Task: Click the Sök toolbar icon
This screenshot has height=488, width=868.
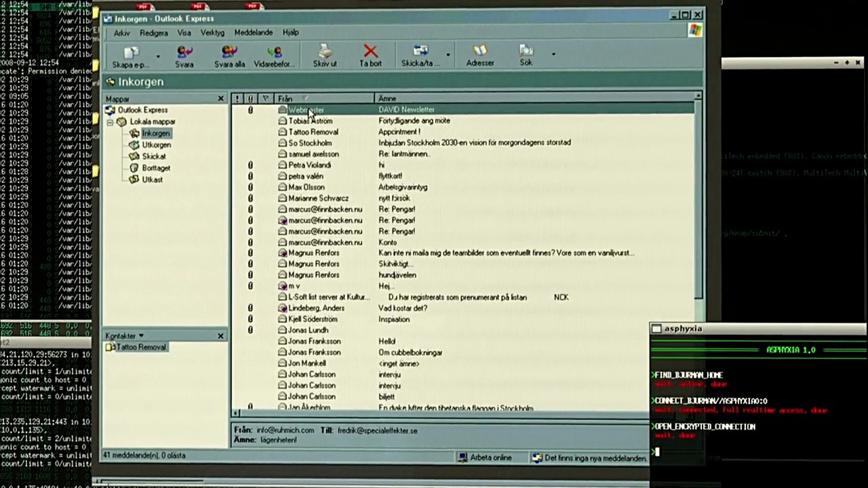Action: 526,51
